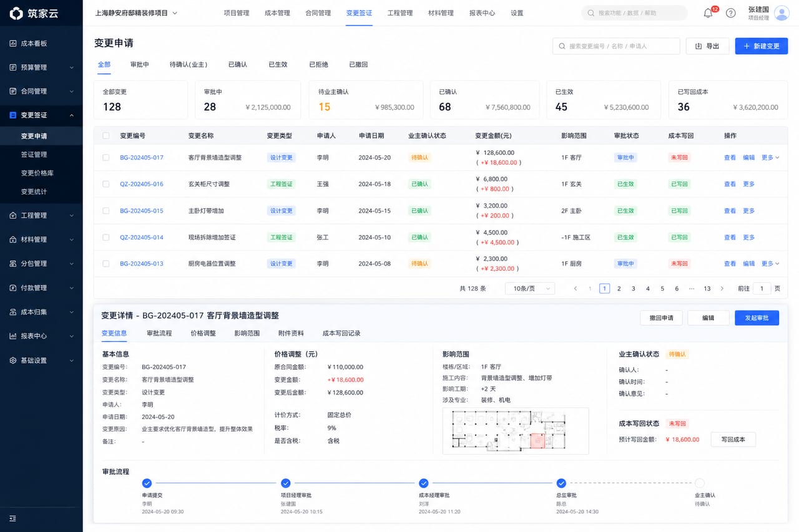Open the BG-202405-015 change number link
Screen dimensions: 799x532
click(x=142, y=211)
